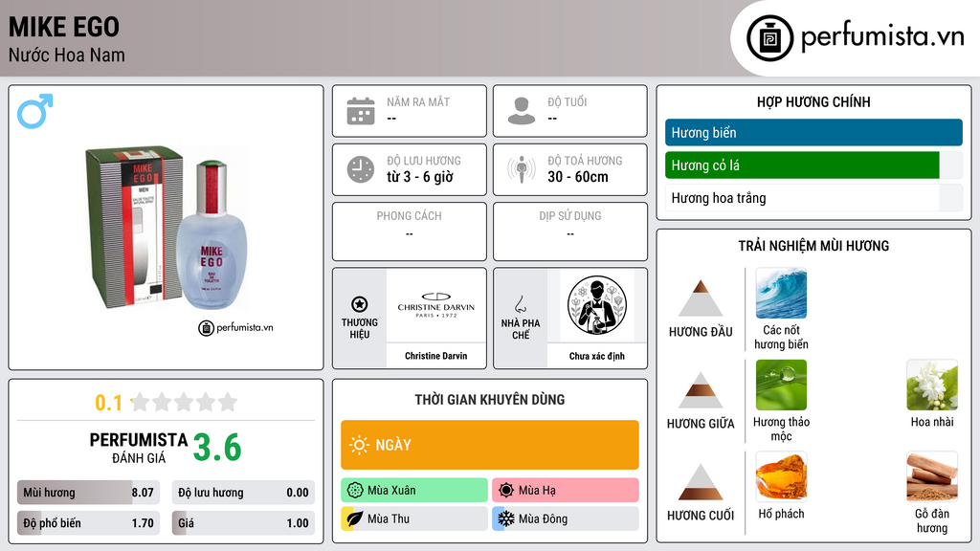Click the Dịp sử dụng occasion card
Screen dimensions: 980x551
tap(570, 231)
